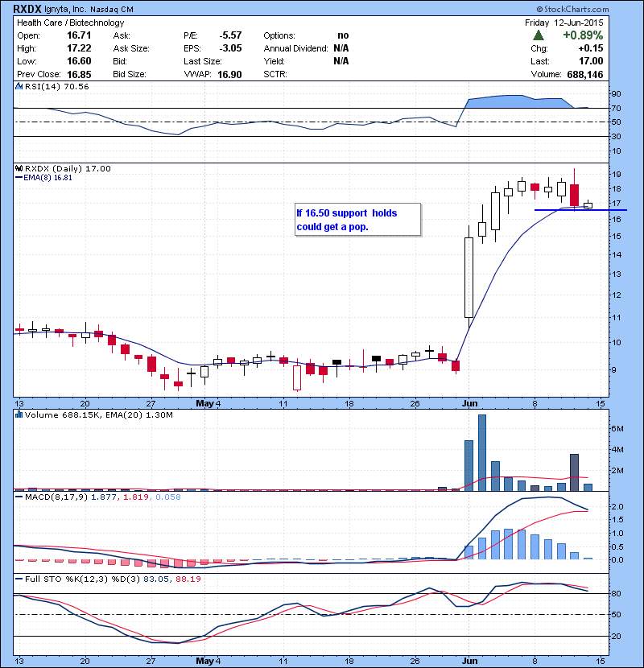Click the Prev Close value 16.85
Image resolution: width=644 pixels, height=668 pixels.
pos(79,75)
